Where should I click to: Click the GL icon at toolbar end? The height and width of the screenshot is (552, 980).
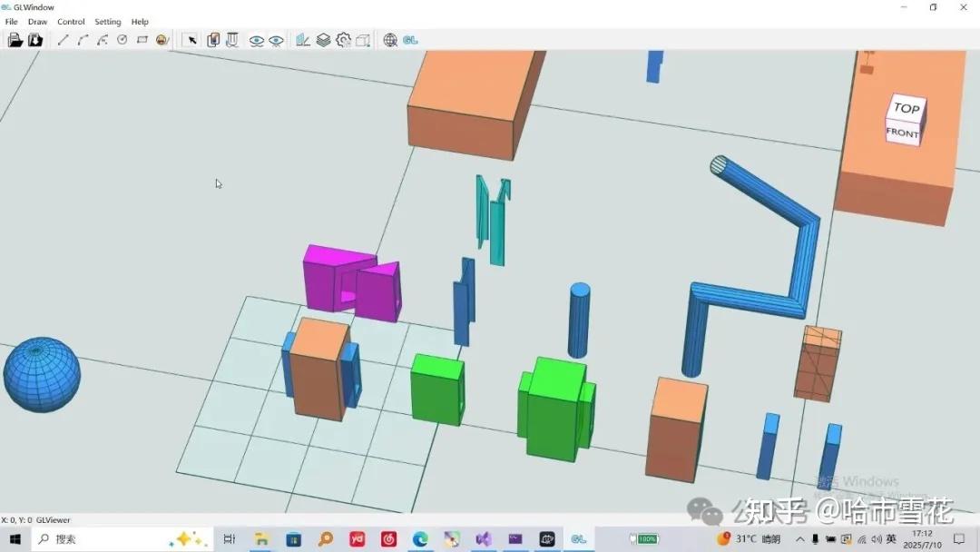[x=409, y=39]
